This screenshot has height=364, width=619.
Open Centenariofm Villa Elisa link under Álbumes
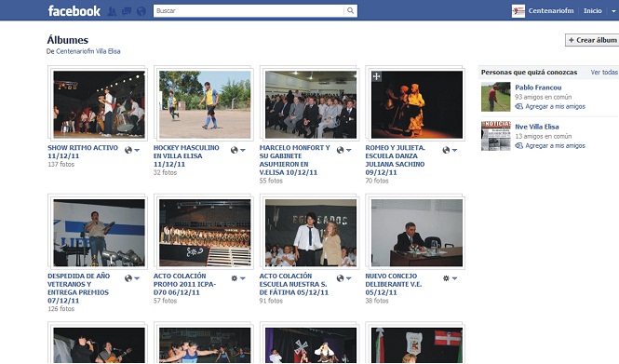tap(88, 51)
